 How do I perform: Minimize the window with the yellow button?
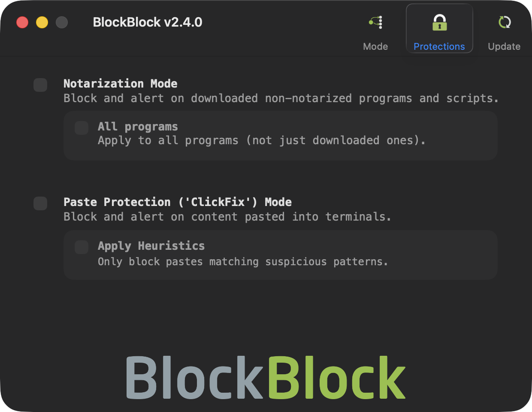coord(42,22)
